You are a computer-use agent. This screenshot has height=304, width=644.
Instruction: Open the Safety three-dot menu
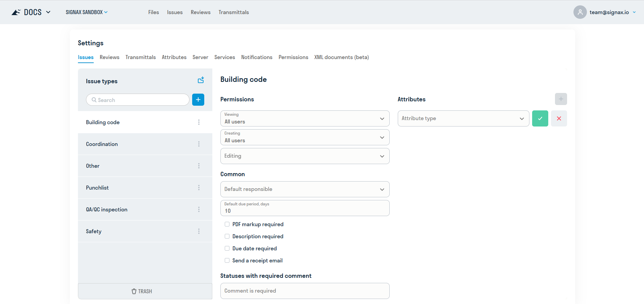point(199,231)
